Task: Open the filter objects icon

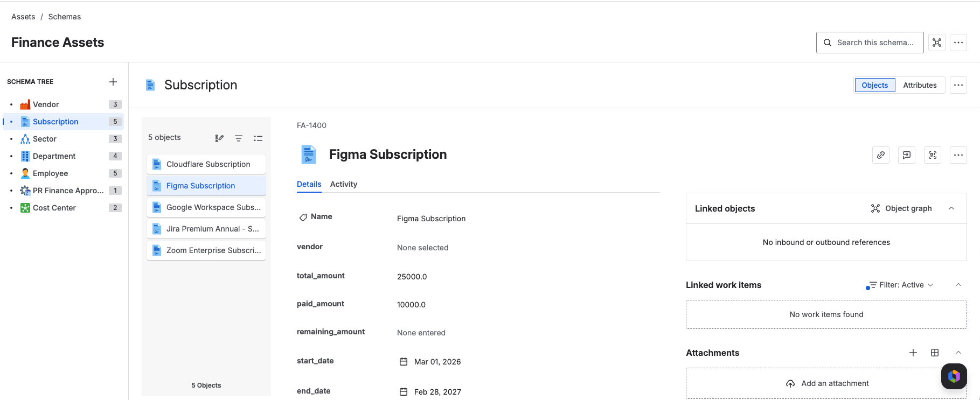Action: (x=239, y=138)
